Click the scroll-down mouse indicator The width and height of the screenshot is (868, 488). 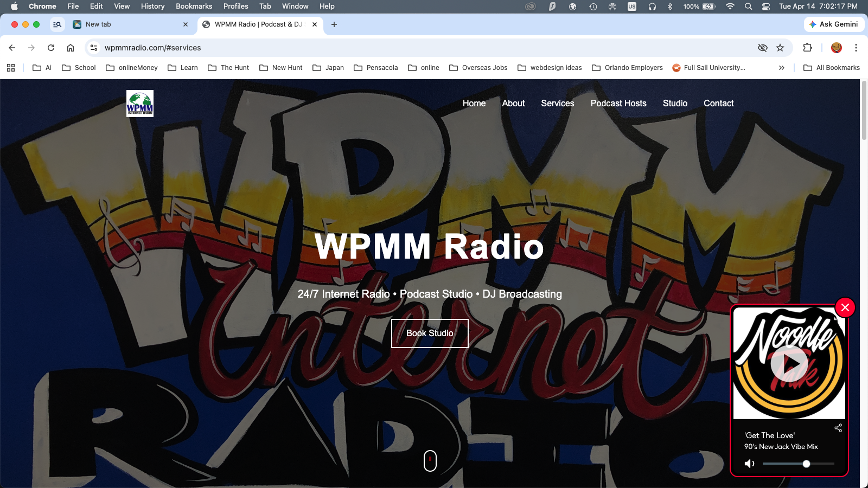click(430, 461)
